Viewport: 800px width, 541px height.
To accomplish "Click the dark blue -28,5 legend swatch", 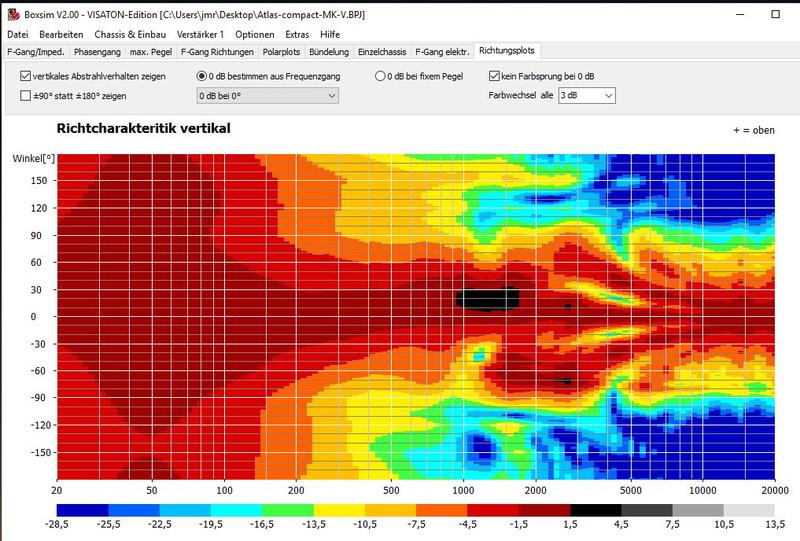I will (83, 510).
